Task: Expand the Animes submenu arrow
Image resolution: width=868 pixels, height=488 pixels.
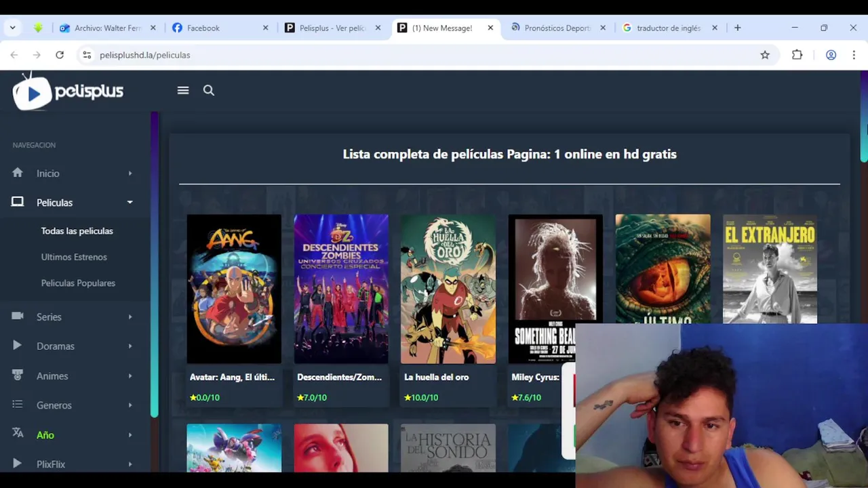Action: pyautogui.click(x=130, y=376)
